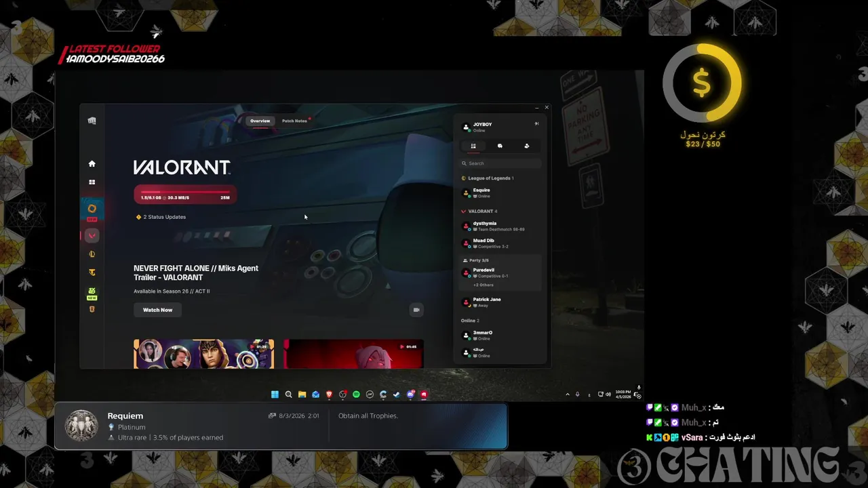
Task: Open Spotify from the taskbar
Action: [356, 394]
